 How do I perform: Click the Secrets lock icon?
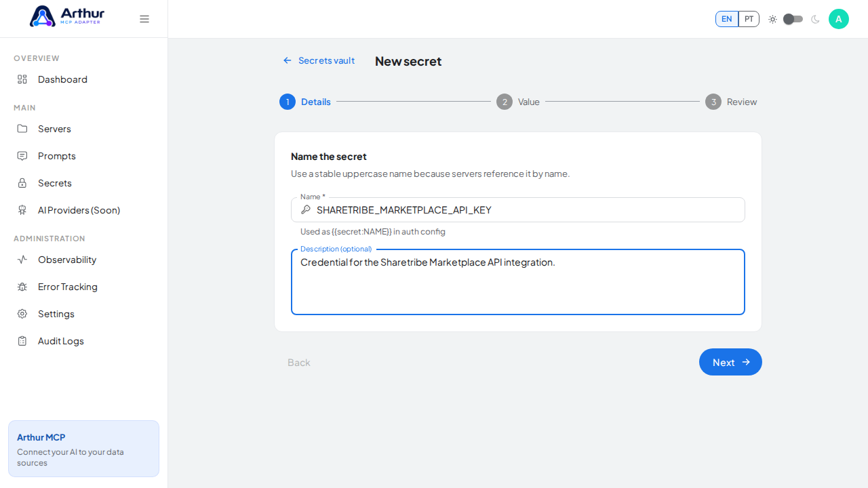tap(22, 183)
